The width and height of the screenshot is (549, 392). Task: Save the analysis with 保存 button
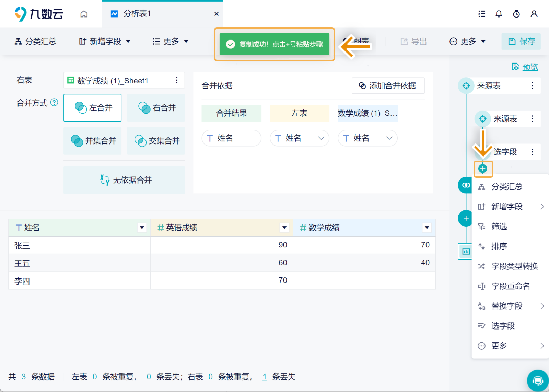(521, 42)
